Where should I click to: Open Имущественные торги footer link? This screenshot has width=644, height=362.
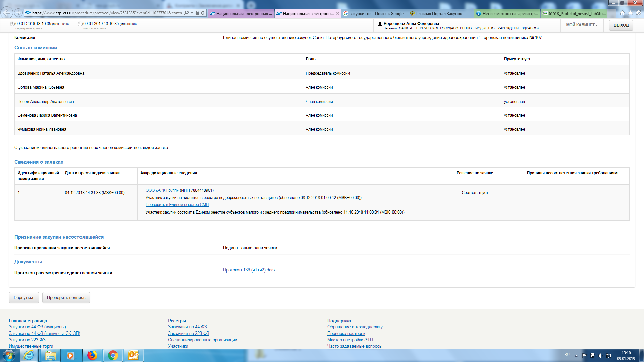[x=31, y=346]
